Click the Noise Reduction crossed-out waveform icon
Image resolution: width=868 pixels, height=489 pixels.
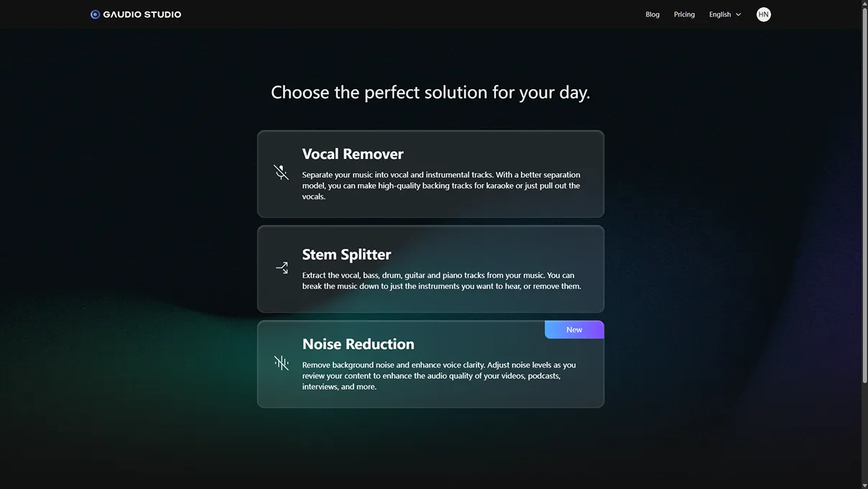pyautogui.click(x=281, y=363)
